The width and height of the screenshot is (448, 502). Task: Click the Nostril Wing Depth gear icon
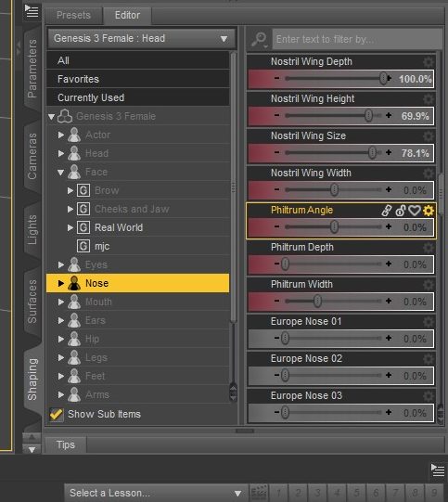(x=429, y=62)
